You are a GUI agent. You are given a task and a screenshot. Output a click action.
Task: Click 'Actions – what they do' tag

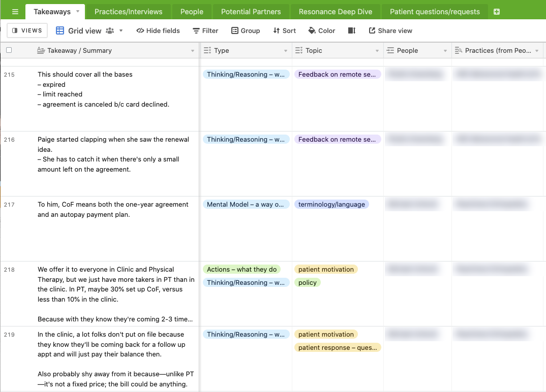pyautogui.click(x=241, y=270)
